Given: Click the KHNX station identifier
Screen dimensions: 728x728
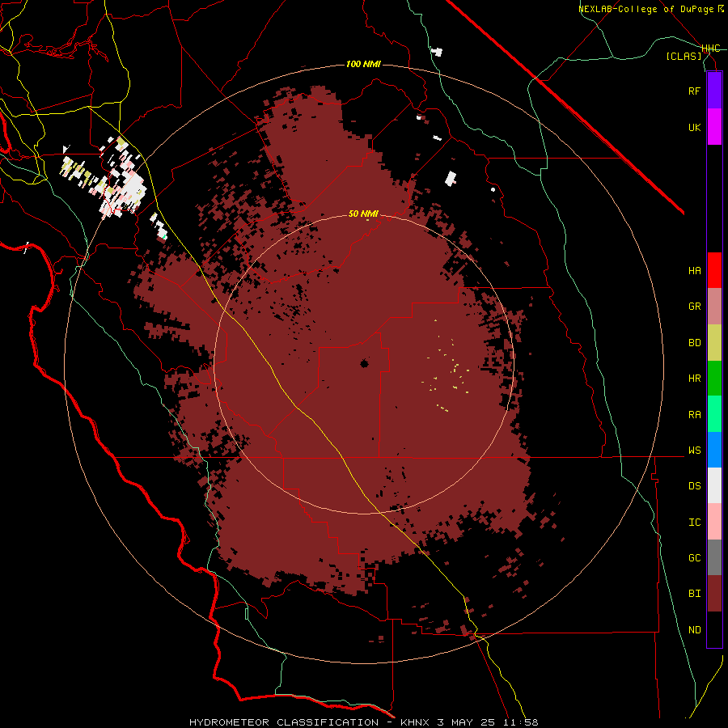Looking at the screenshot, I should pyautogui.click(x=415, y=722).
